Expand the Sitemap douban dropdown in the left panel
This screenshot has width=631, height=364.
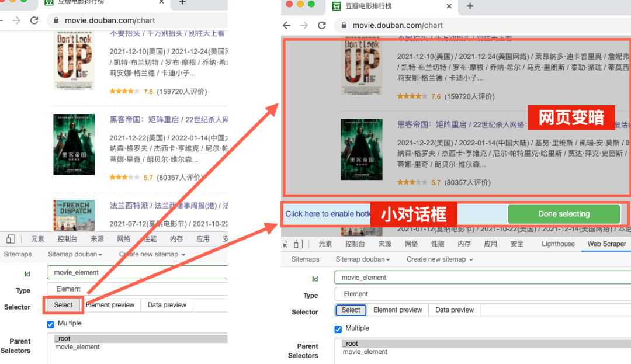point(75,255)
